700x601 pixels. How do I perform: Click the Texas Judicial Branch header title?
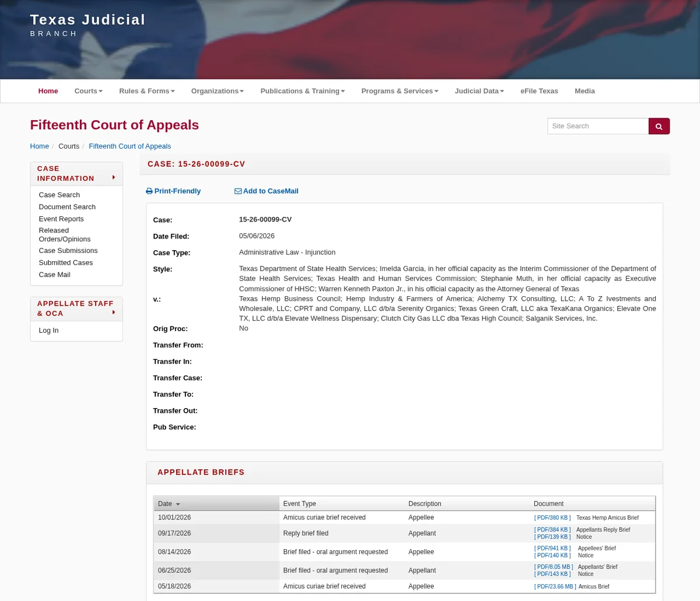pyautogui.click(x=87, y=25)
